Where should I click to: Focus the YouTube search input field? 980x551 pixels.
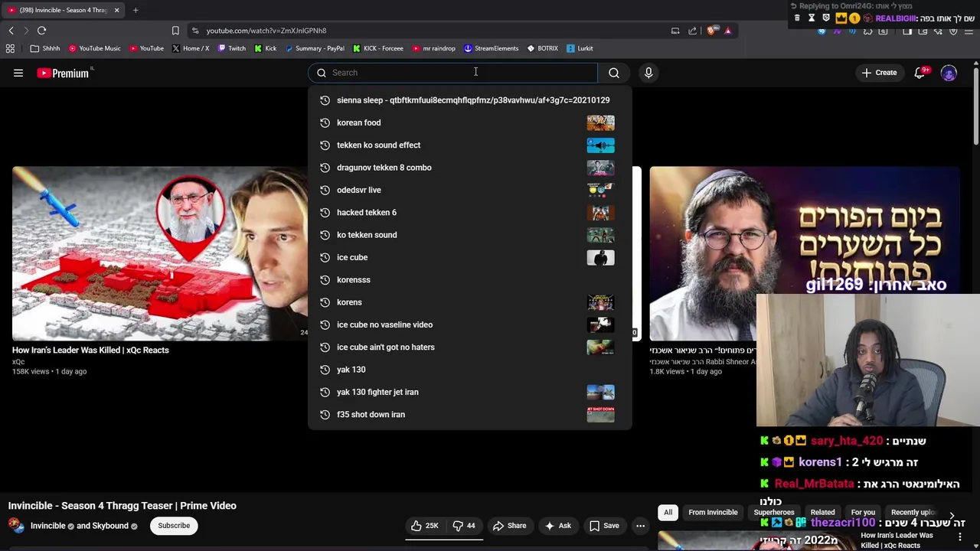453,73
